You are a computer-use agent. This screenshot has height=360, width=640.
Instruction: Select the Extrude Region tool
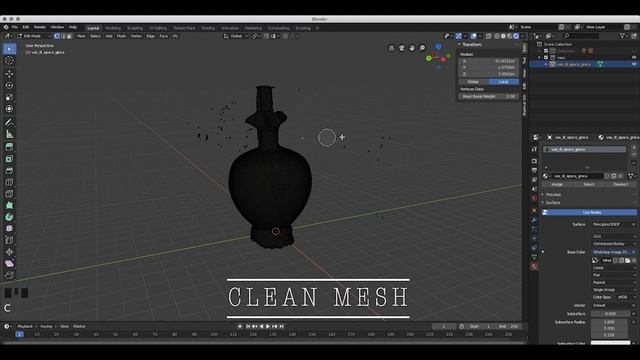pos(9,147)
